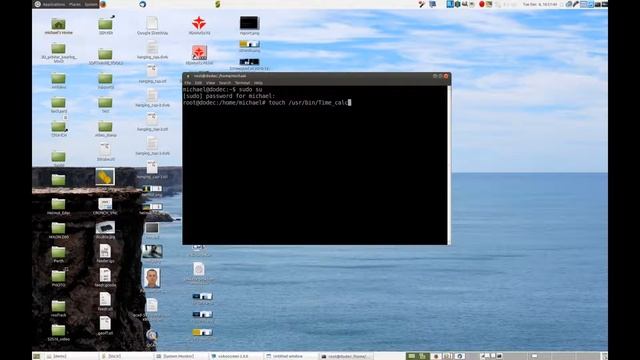Viewport: 640px width, 360px height.
Task: Open the double.jpg image thumbnail
Action: (x=105, y=230)
